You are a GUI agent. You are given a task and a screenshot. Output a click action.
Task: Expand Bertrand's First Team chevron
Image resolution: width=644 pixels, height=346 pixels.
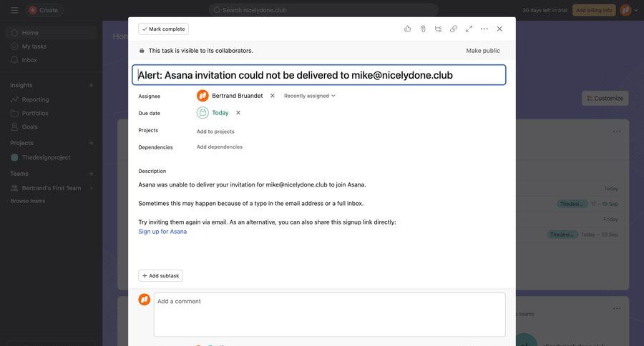click(x=91, y=188)
